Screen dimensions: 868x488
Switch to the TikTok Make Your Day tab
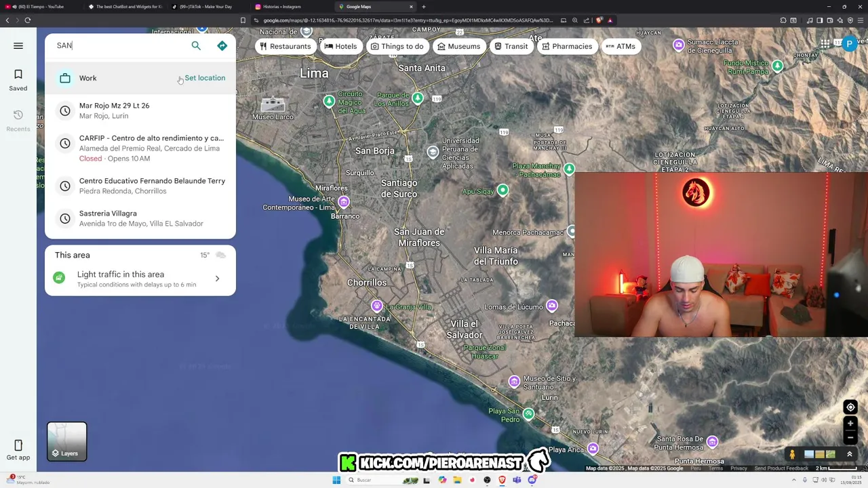(x=209, y=7)
